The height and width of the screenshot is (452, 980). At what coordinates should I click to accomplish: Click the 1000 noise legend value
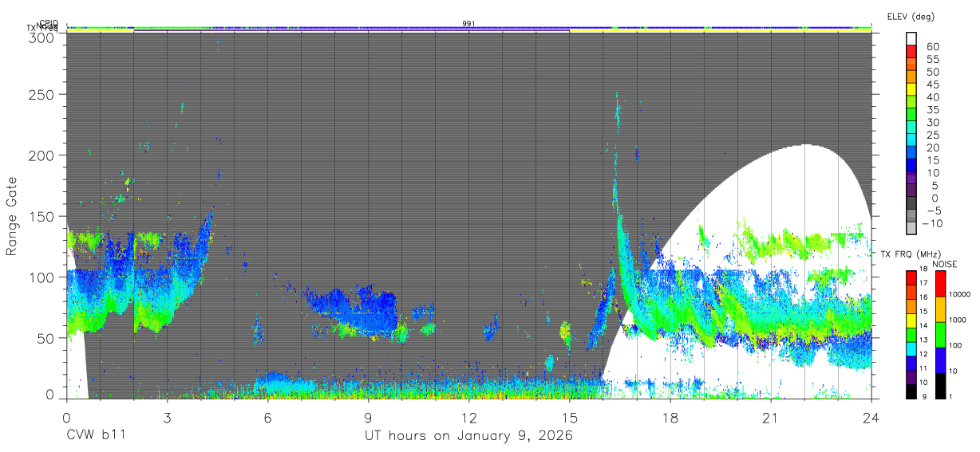[959, 320]
